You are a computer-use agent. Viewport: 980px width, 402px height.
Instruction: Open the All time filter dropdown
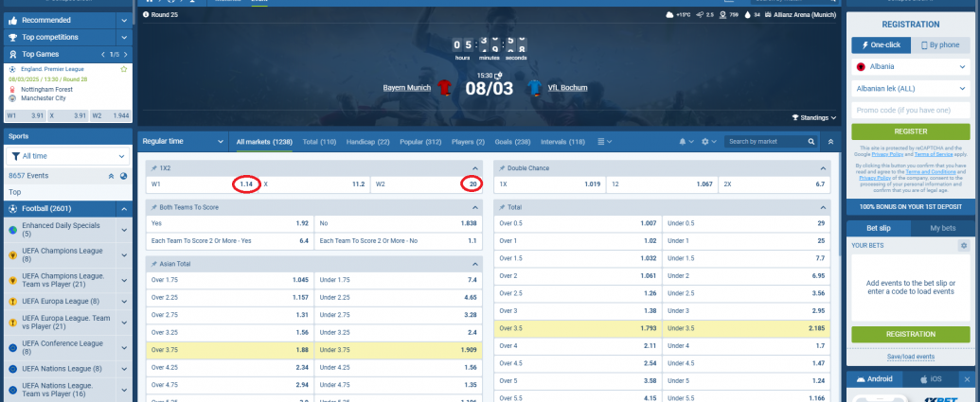(x=67, y=156)
